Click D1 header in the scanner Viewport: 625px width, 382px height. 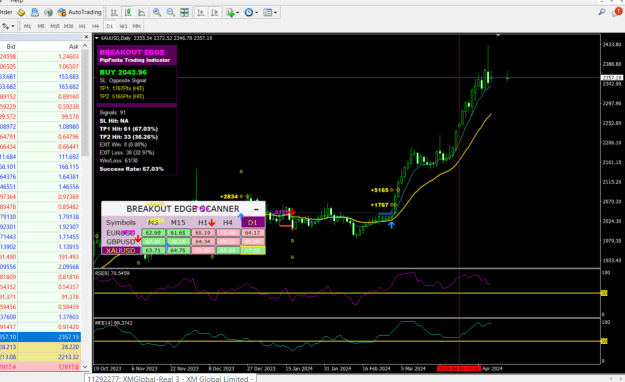point(253,223)
